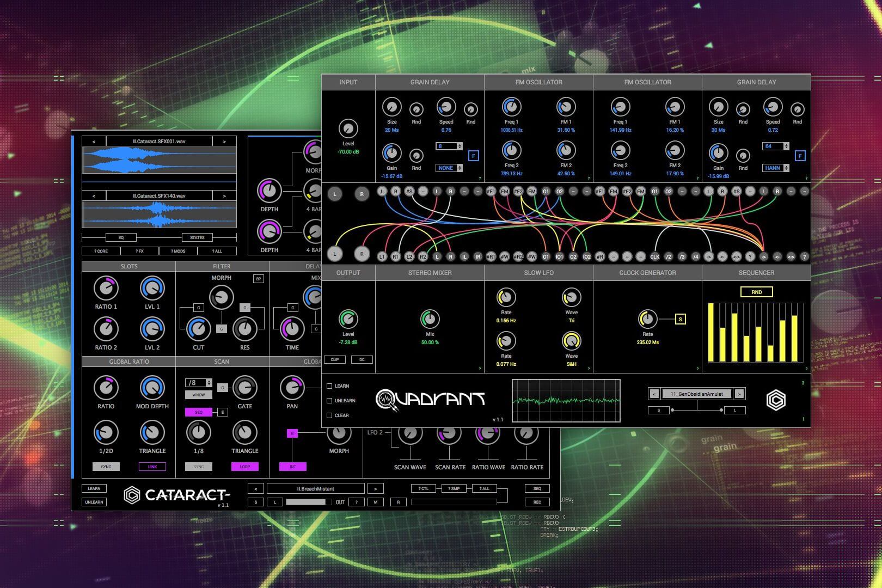The image size is (882, 588).
Task: Open the HANN window type dropdown
Action: (776, 168)
